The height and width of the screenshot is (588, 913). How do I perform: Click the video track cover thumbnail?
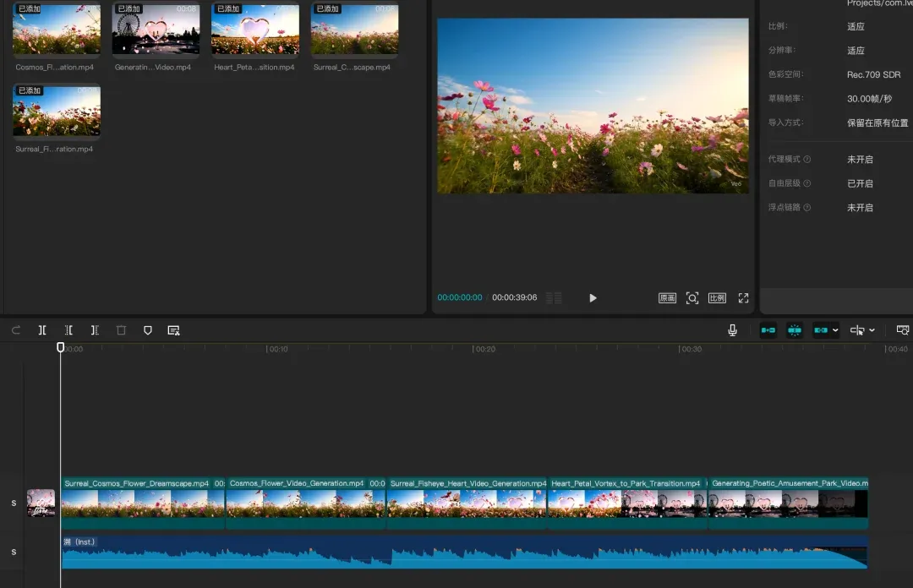click(x=41, y=503)
